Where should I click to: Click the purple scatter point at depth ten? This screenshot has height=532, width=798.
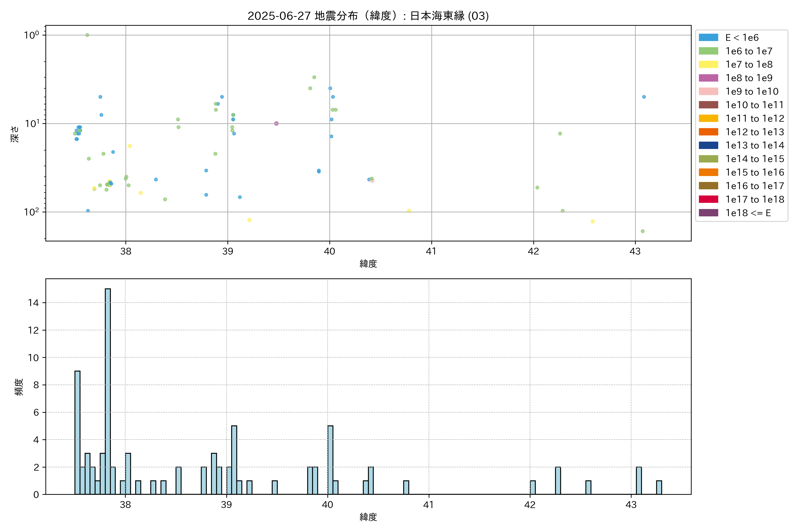click(276, 123)
